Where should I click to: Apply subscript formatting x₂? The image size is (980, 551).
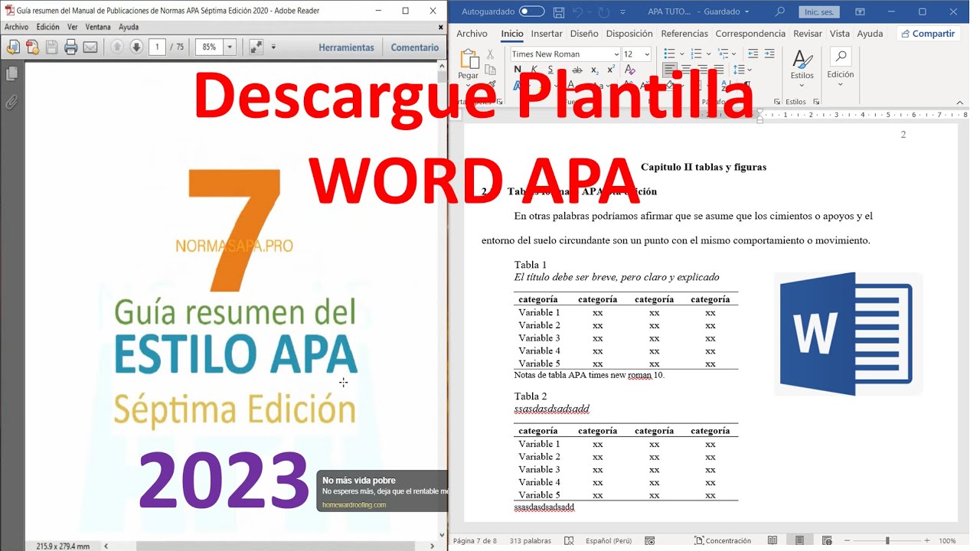[x=595, y=70]
